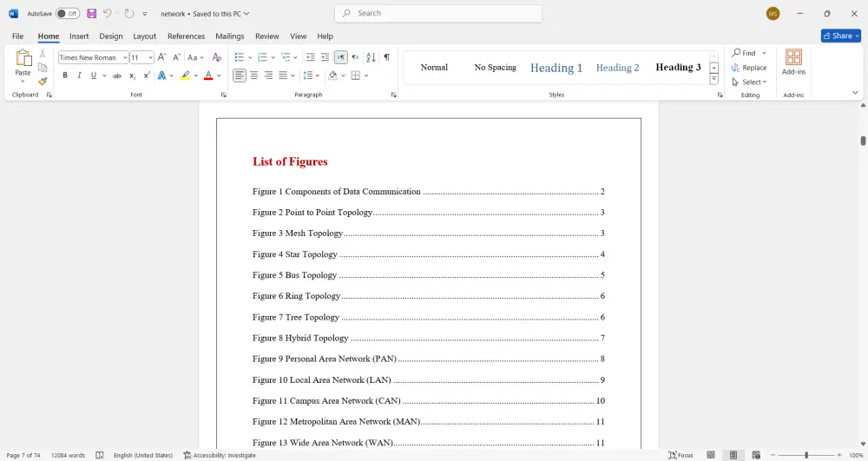Adjust the zoom slider
Viewport: 868px width, 461px height.
(x=806, y=455)
